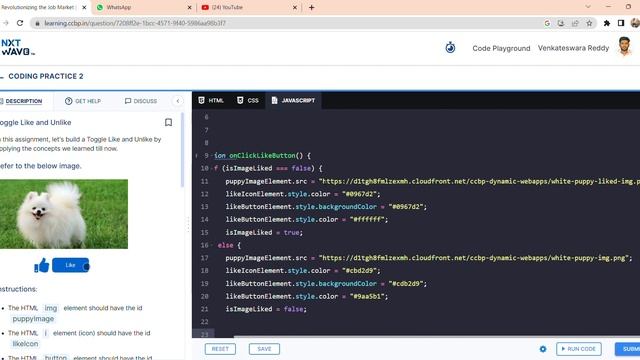
Task: Click the RESET button
Action: tap(220, 349)
